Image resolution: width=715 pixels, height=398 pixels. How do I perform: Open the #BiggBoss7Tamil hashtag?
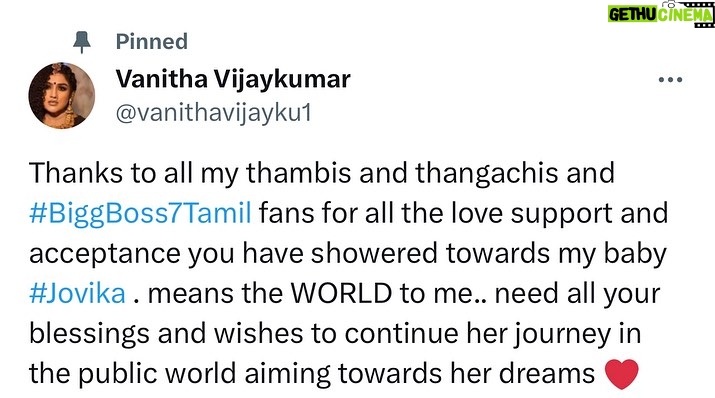[140, 213]
